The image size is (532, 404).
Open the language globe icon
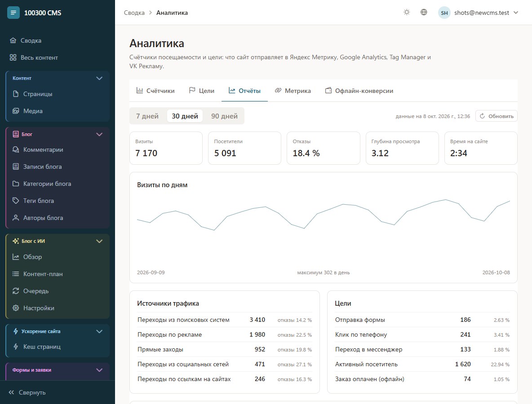424,13
